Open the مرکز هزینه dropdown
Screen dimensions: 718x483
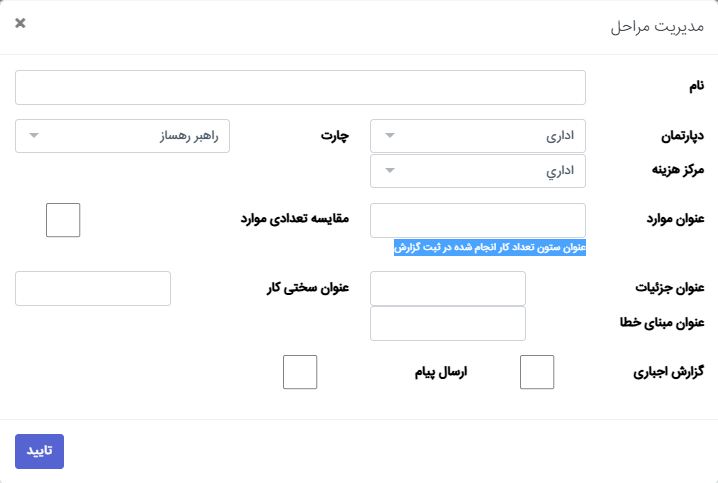(x=478, y=171)
